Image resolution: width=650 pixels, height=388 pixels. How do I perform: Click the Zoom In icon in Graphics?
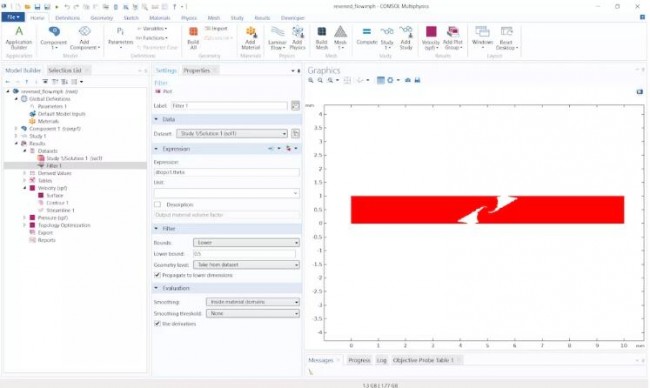tap(310, 80)
